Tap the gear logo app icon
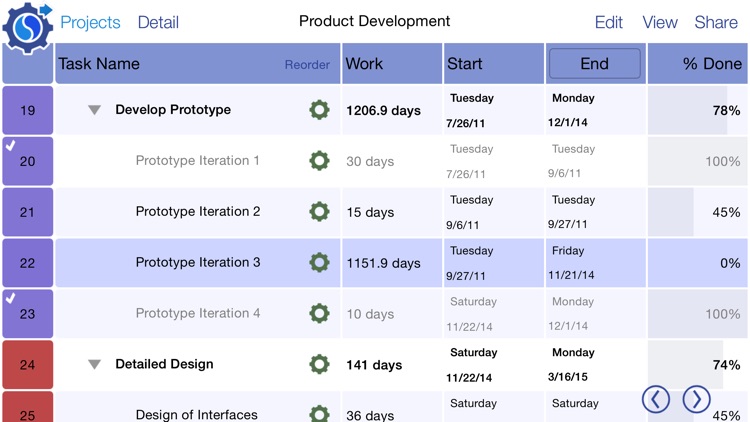The image size is (750, 422). pos(27,27)
